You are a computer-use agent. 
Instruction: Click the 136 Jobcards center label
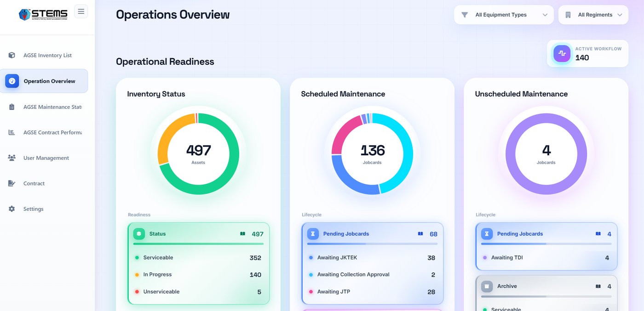pos(372,154)
